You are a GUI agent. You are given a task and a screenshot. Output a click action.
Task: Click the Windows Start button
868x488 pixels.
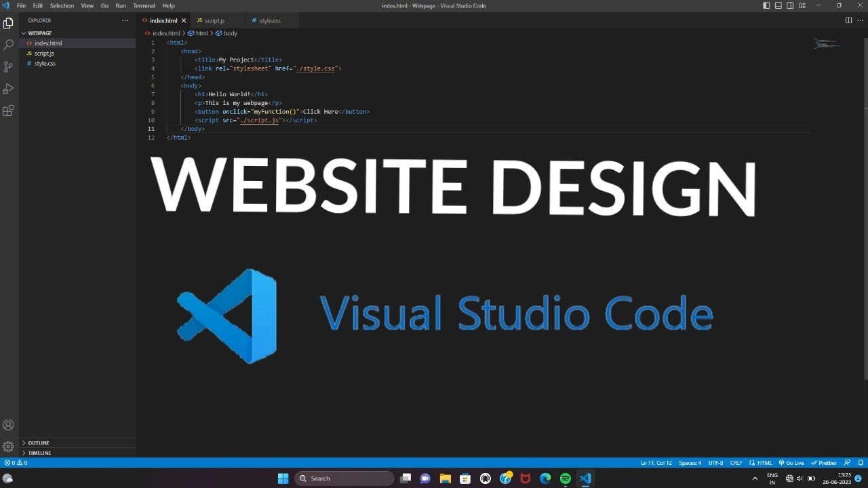(283, 479)
